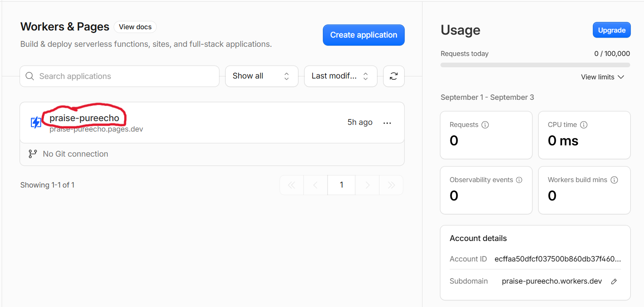Click the Account ID value ecffaa50dfcf...
The width and height of the screenshot is (644, 307).
(558, 259)
